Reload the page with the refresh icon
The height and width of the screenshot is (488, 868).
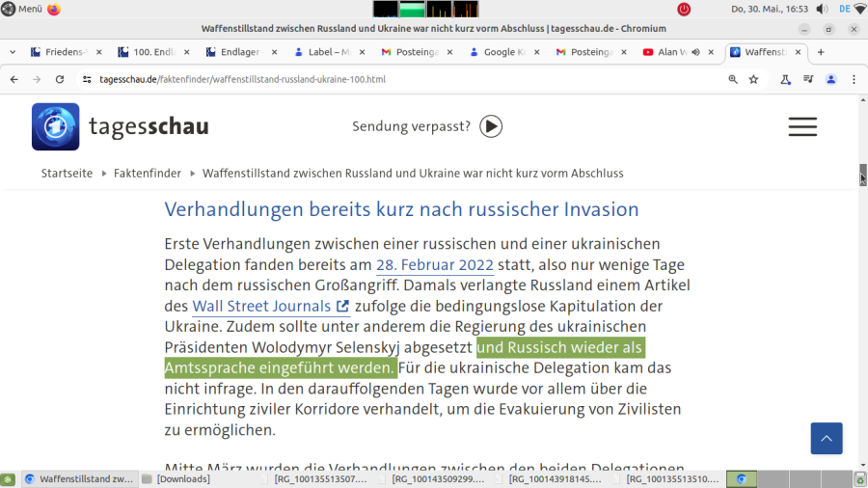[x=60, y=79]
